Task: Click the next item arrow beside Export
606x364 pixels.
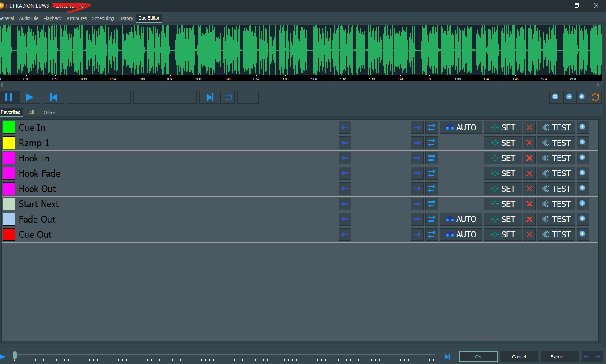Action: tap(598, 357)
